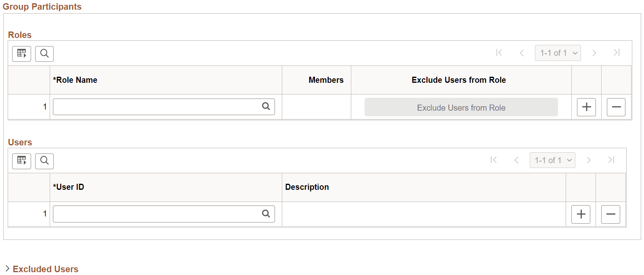Jump to last page of Users grid
This screenshot has width=644, height=275.
611,160
